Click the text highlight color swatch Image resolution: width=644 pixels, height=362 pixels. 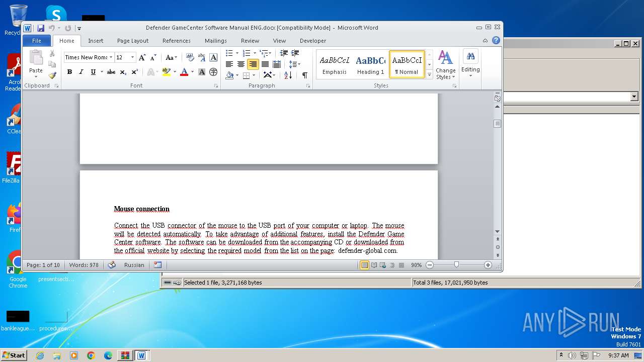(166, 72)
